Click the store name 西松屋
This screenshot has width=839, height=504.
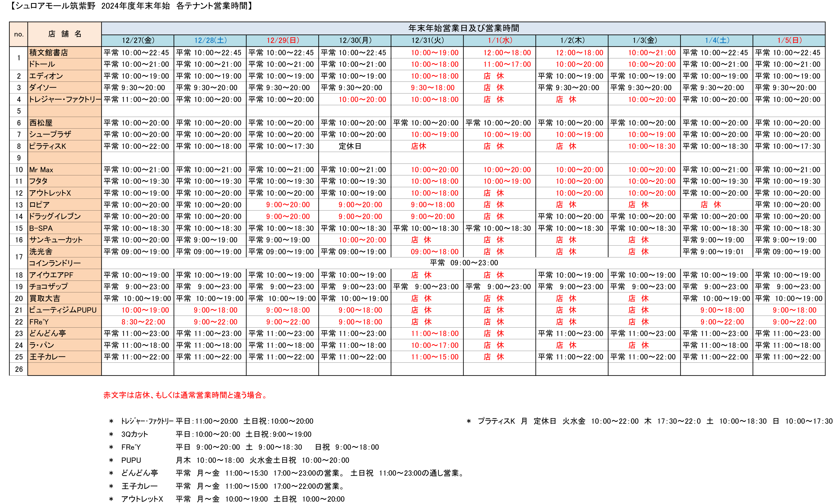(x=41, y=123)
